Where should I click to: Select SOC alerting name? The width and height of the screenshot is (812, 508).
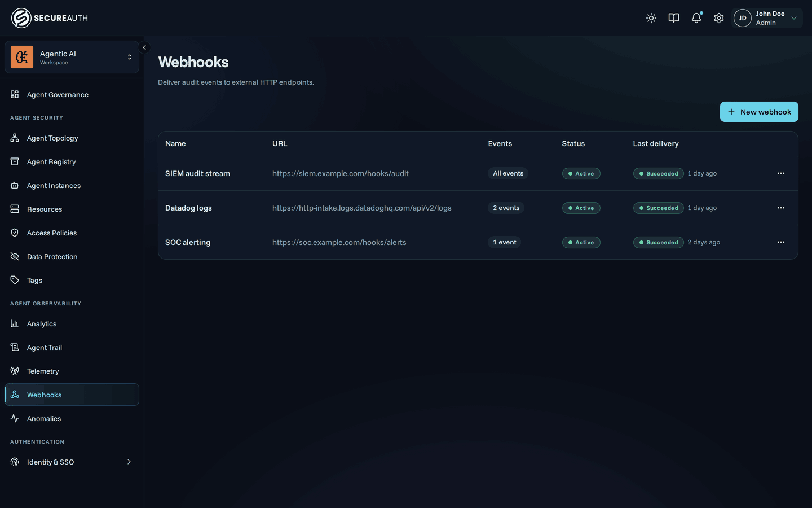pyautogui.click(x=188, y=242)
